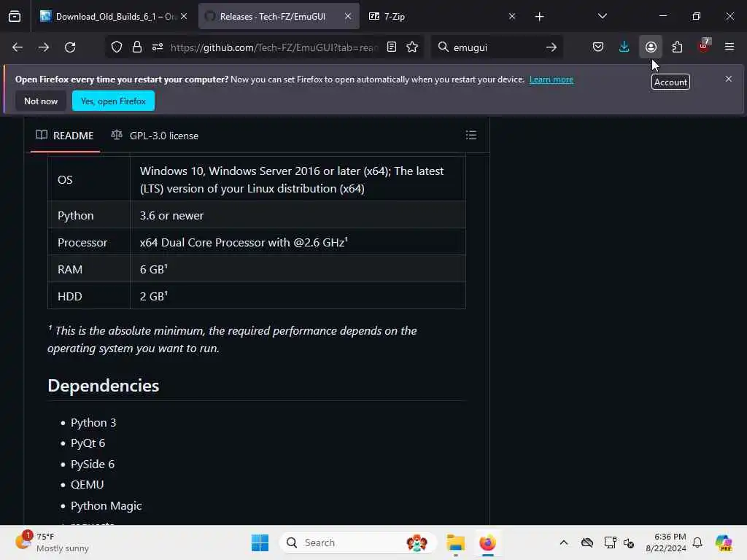Go forward to next page
747x560 pixels.
point(44,47)
